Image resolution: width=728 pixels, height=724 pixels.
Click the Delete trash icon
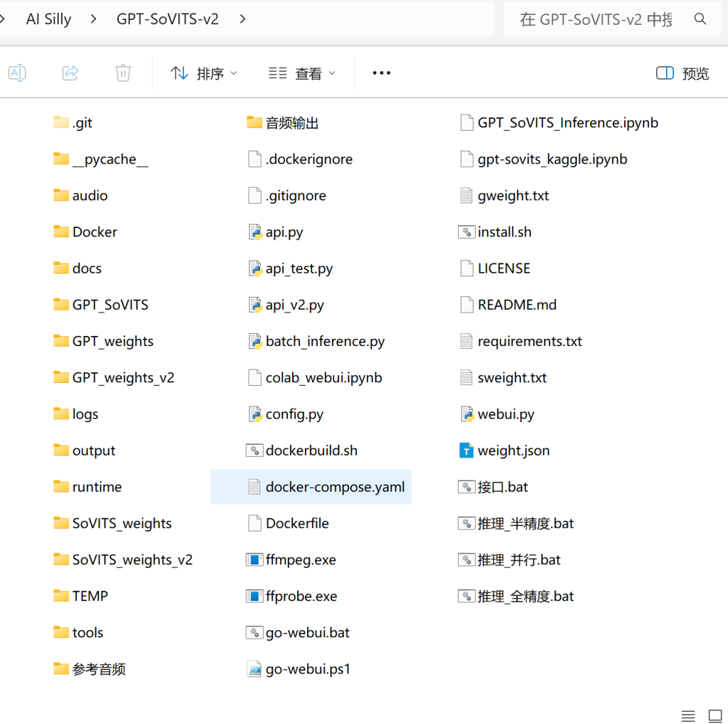tap(123, 73)
